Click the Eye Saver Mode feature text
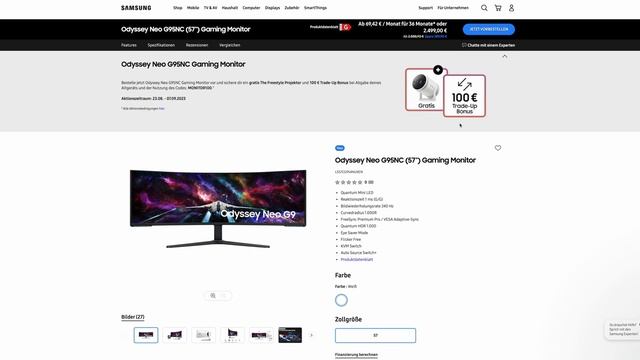The width and height of the screenshot is (640, 360). pos(354,233)
